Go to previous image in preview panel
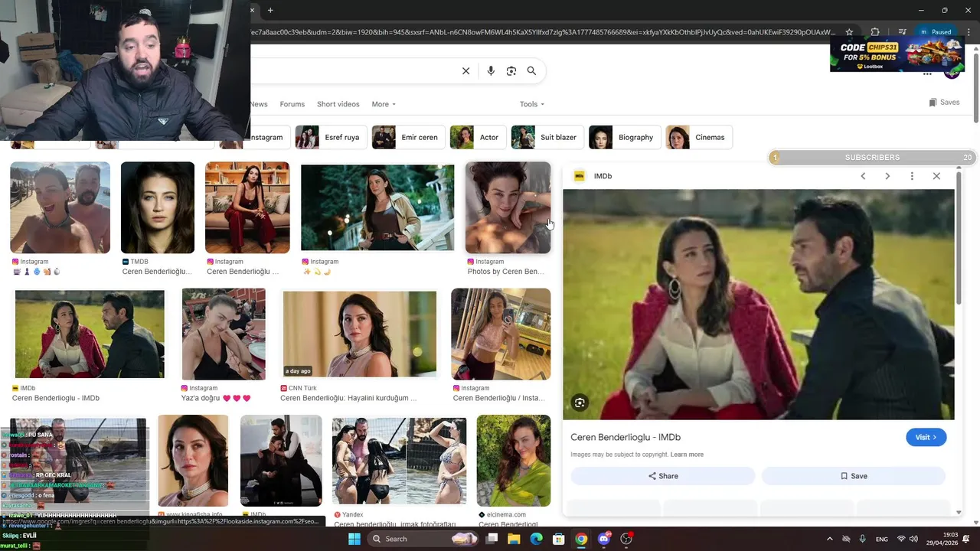The width and height of the screenshot is (980, 551). (863, 176)
